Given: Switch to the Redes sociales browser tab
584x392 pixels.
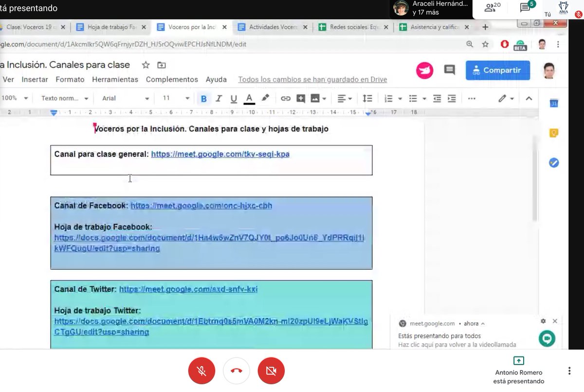Looking at the screenshot, I should (353, 27).
